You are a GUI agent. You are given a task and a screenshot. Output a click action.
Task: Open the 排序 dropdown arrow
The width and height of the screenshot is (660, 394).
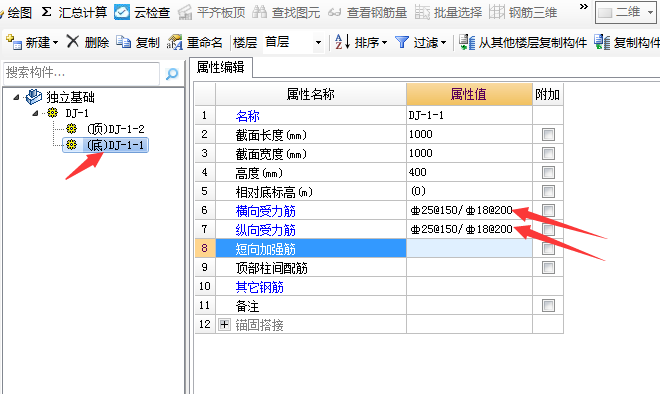point(384,43)
